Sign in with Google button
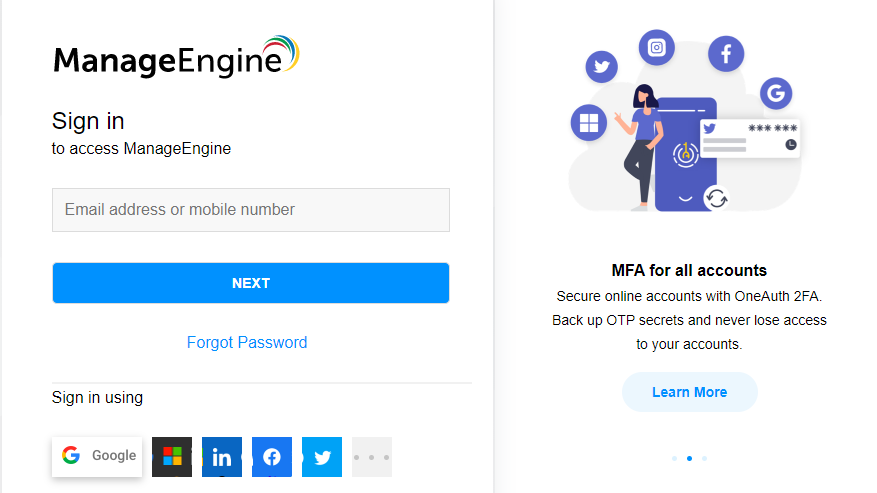The width and height of the screenshot is (877, 493). pyautogui.click(x=97, y=457)
